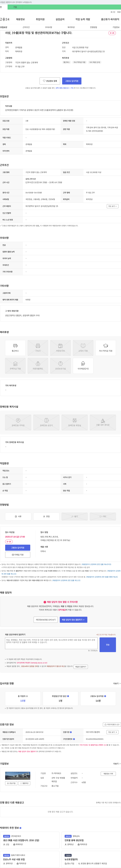This screenshot has height=868, width=121.
Task: Click info icon next to 인증기관
Action: click(71, 732)
